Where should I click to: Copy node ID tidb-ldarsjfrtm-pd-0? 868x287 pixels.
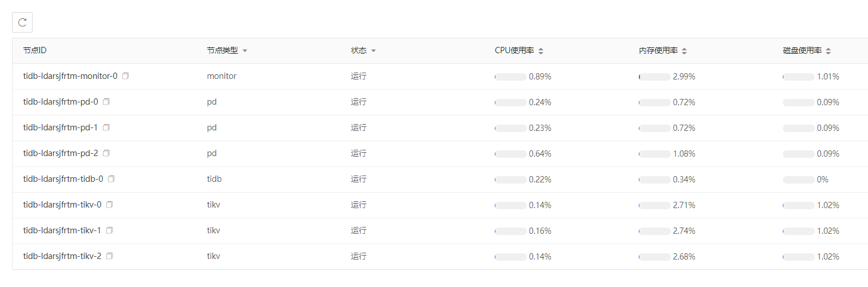pyautogui.click(x=106, y=102)
